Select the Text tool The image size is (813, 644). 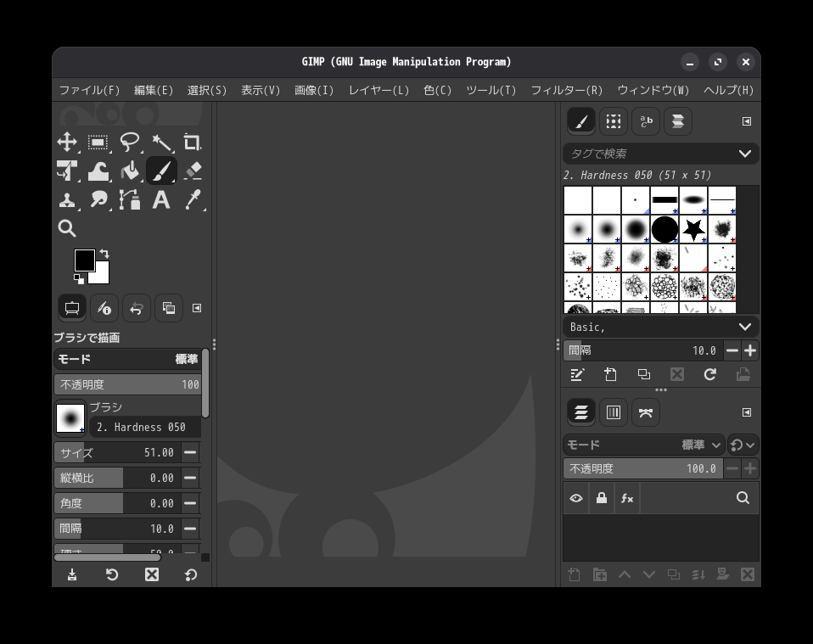tap(161, 200)
